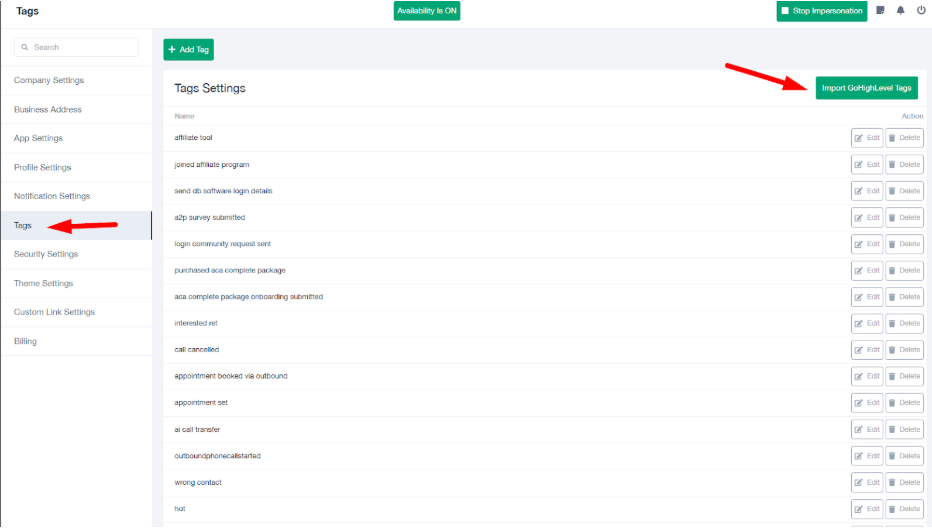Toggle the Availability Is ON button
Image resolution: width=932 pixels, height=529 pixels.
click(x=427, y=11)
